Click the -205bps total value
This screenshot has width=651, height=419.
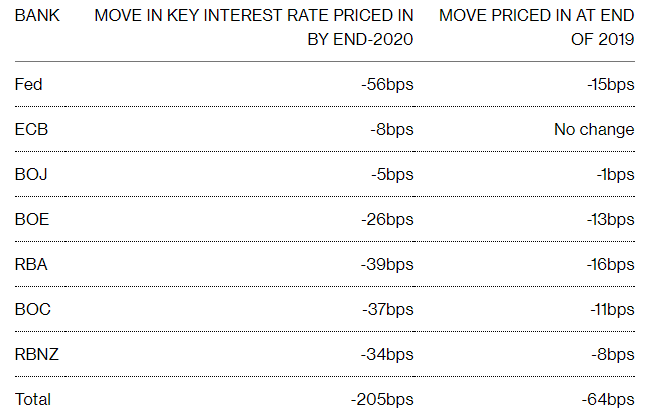[382, 399]
